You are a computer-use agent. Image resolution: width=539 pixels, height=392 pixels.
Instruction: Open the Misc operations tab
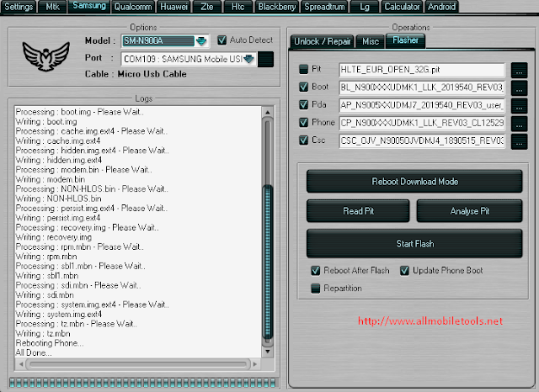point(371,41)
